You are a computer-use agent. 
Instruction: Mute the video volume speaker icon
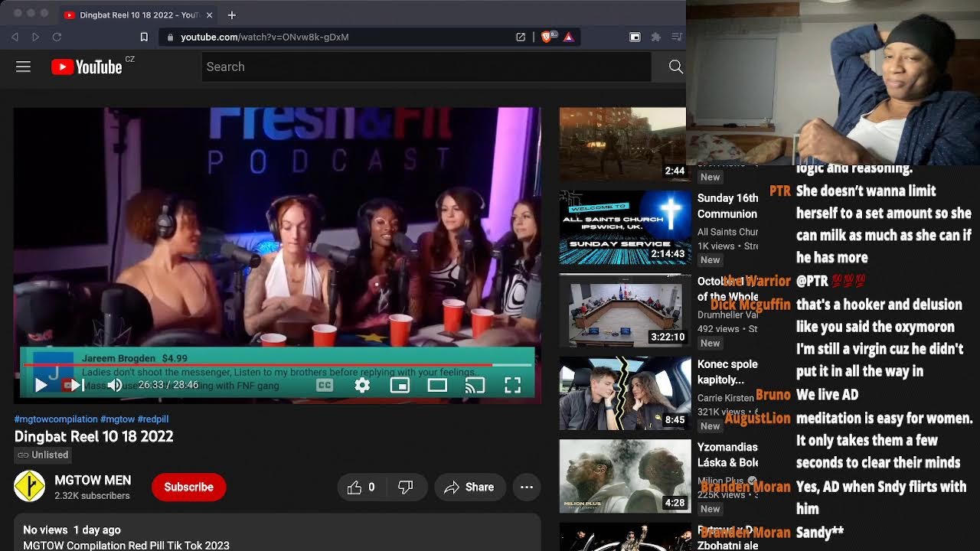[114, 386]
